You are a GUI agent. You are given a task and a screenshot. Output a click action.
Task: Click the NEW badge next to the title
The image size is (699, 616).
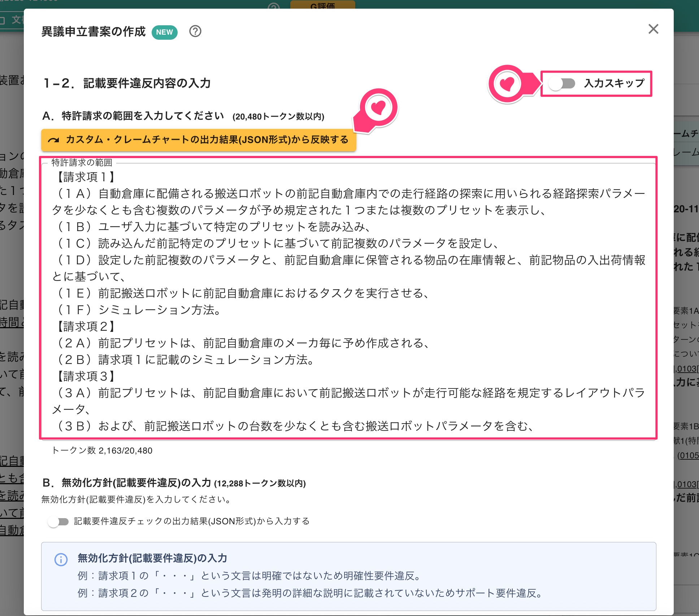165,32
